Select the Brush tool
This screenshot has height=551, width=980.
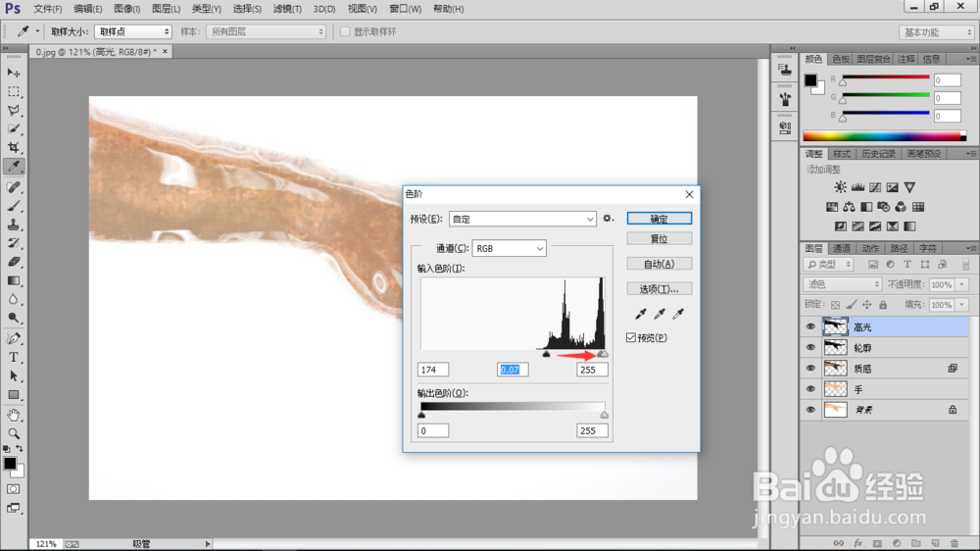pyautogui.click(x=13, y=206)
